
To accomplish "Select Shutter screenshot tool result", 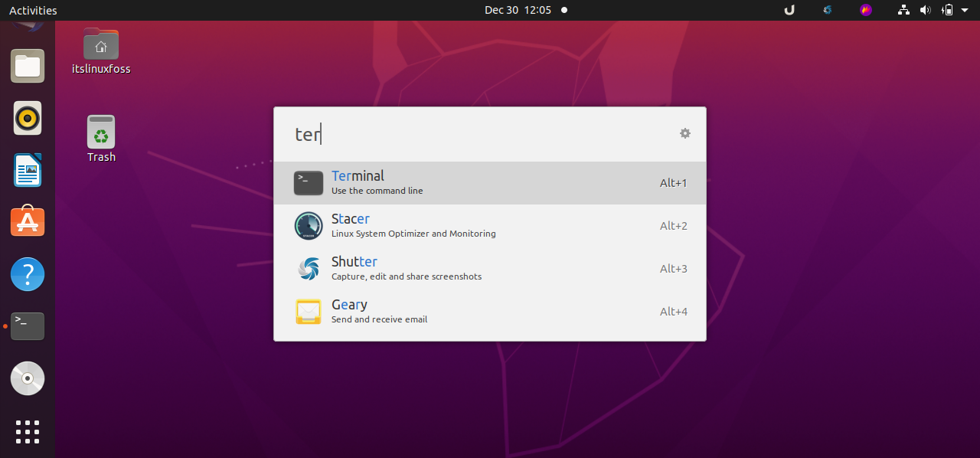I will [x=490, y=269].
